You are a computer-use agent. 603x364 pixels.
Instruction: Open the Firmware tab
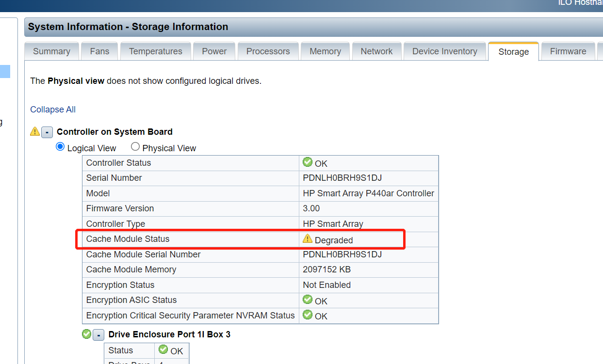[x=568, y=51]
